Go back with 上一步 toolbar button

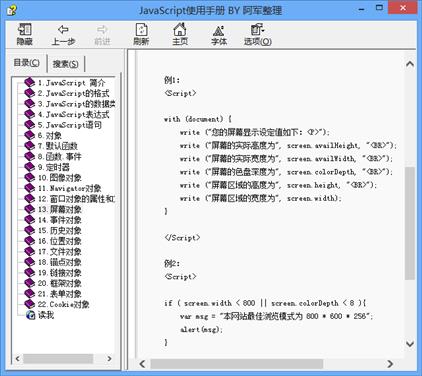63,34
